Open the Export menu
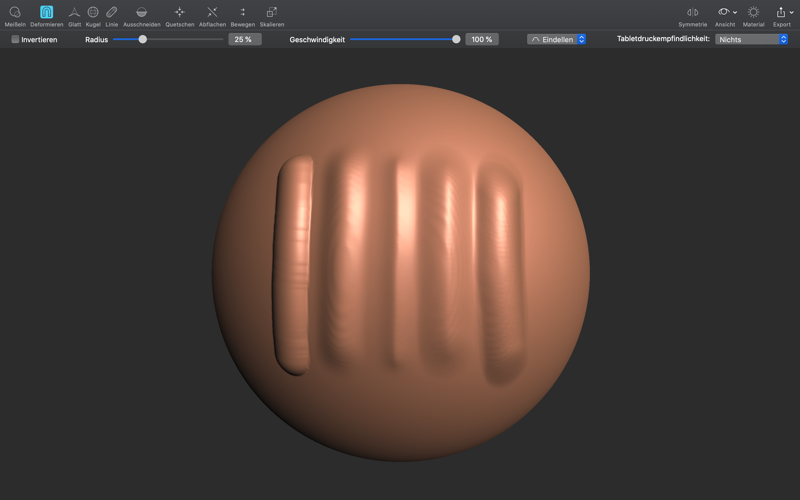800x500 pixels. pyautogui.click(x=781, y=13)
